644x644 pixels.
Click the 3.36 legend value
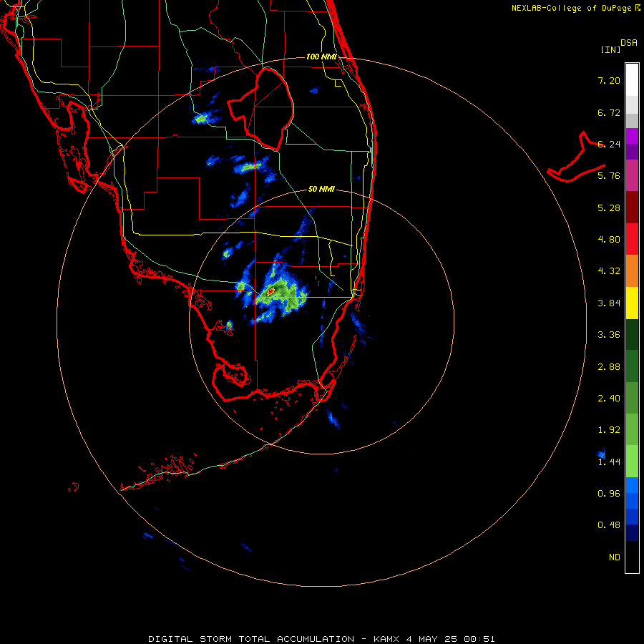pyautogui.click(x=609, y=335)
